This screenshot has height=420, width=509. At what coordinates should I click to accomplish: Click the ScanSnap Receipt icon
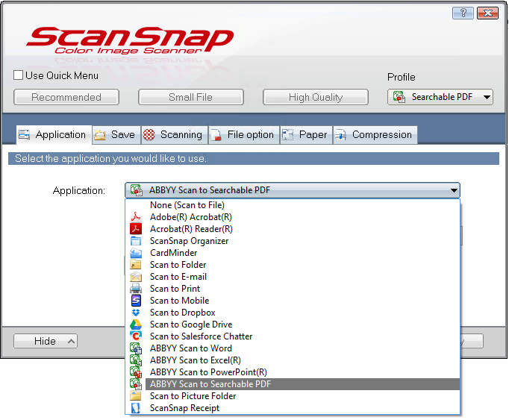click(x=136, y=408)
